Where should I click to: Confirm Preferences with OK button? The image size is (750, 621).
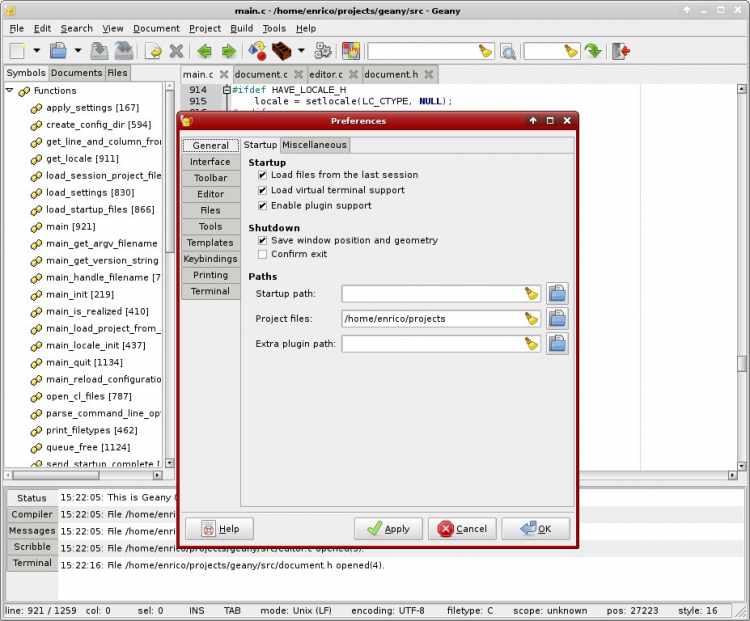536,529
